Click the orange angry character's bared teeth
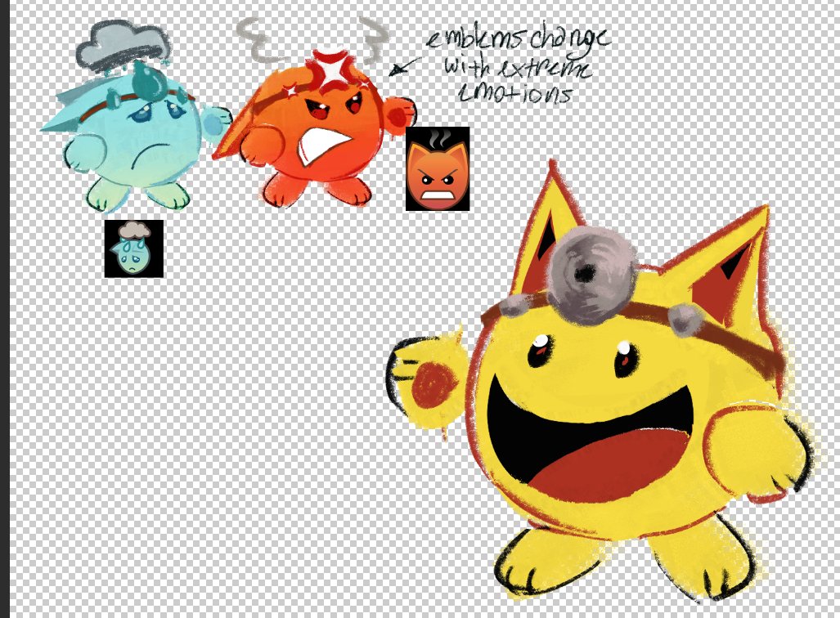Image resolution: width=840 pixels, height=618 pixels. click(x=323, y=145)
